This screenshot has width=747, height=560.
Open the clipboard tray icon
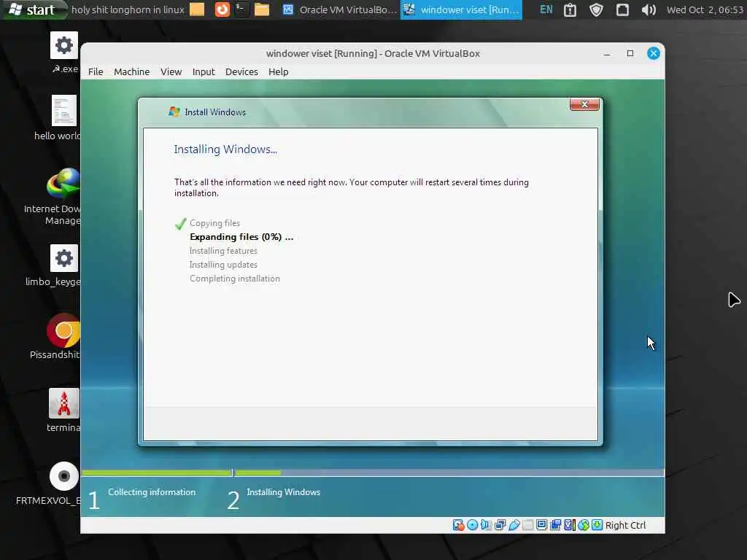coord(570,9)
